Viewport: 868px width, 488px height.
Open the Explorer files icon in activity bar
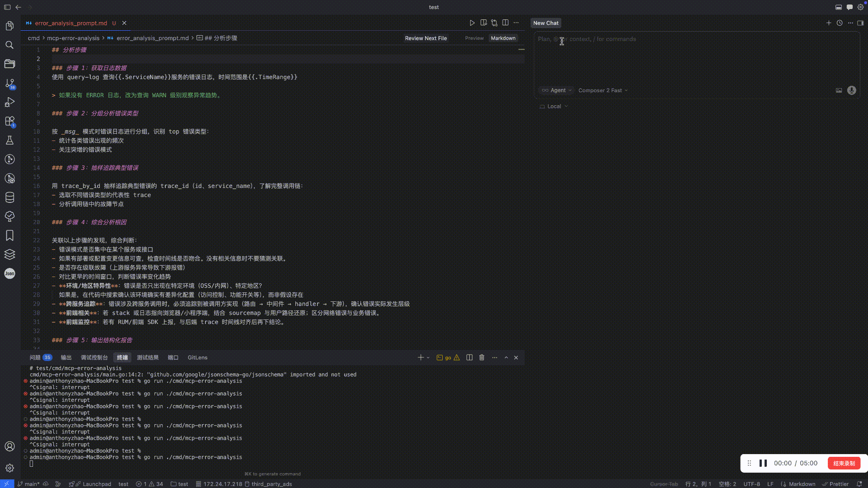pyautogui.click(x=9, y=26)
